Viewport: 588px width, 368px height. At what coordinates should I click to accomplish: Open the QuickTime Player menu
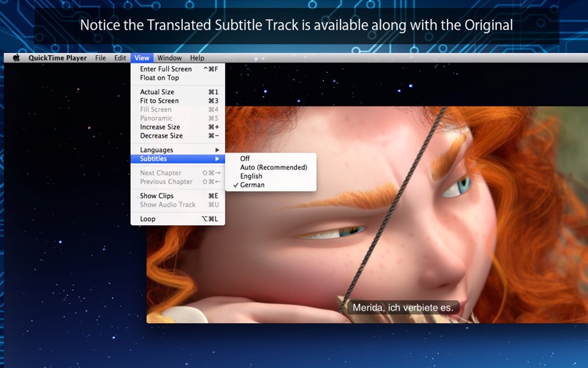pyautogui.click(x=57, y=58)
